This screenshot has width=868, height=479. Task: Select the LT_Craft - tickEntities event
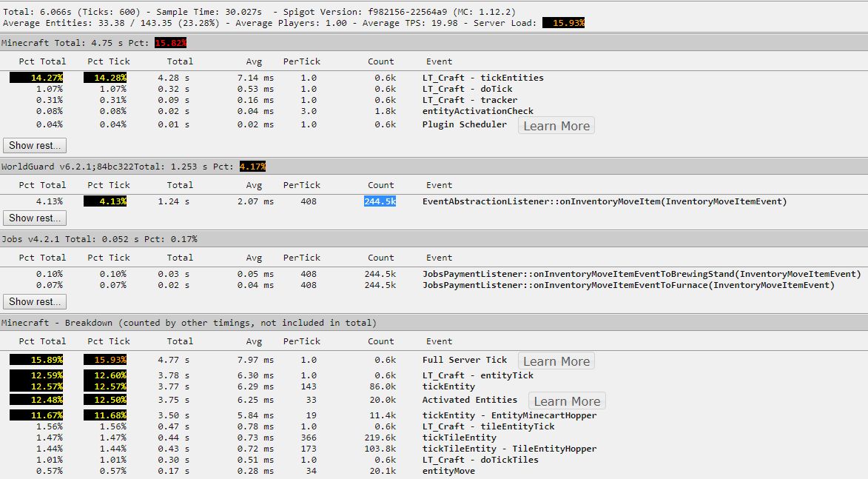(x=482, y=78)
